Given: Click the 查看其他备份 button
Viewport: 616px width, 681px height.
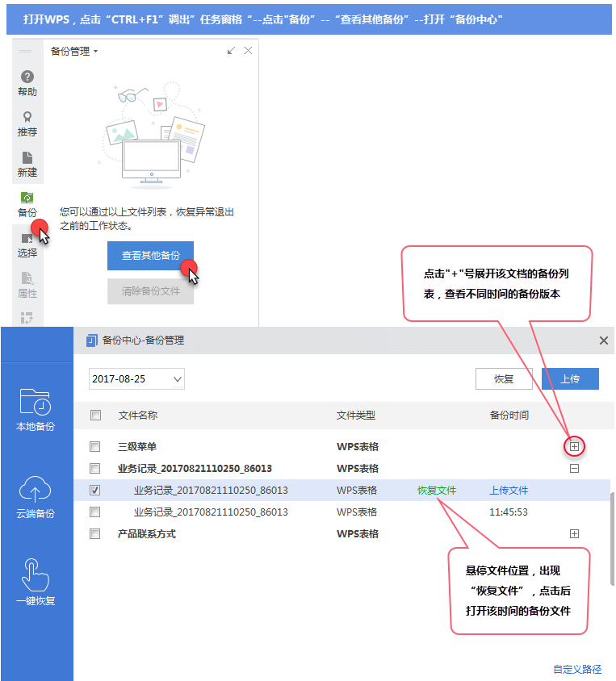Looking at the screenshot, I should [150, 255].
